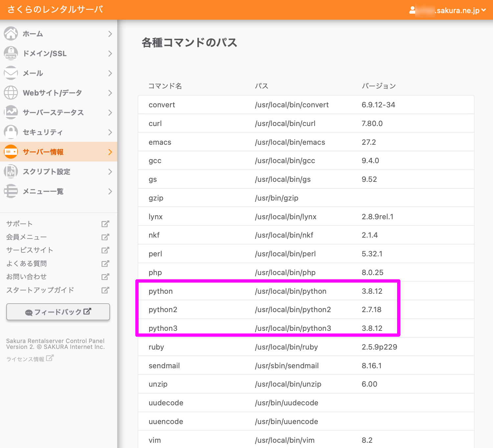Click the script settings code file icon
The image size is (493, 448).
tap(11, 171)
